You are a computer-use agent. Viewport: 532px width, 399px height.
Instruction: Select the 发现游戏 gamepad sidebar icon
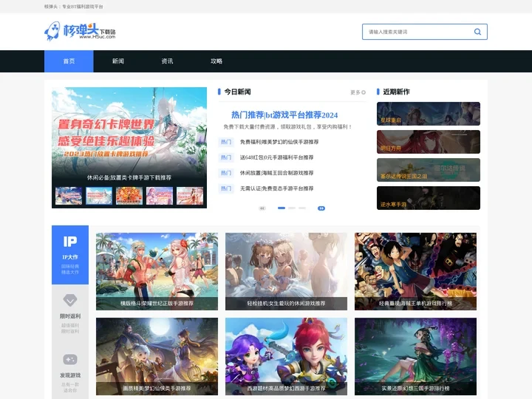point(70,359)
